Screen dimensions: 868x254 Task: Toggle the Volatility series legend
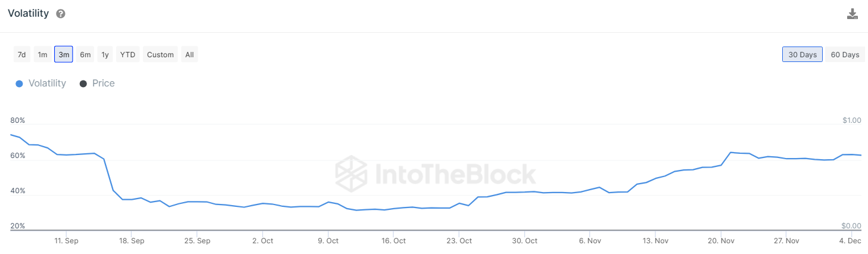[48, 83]
